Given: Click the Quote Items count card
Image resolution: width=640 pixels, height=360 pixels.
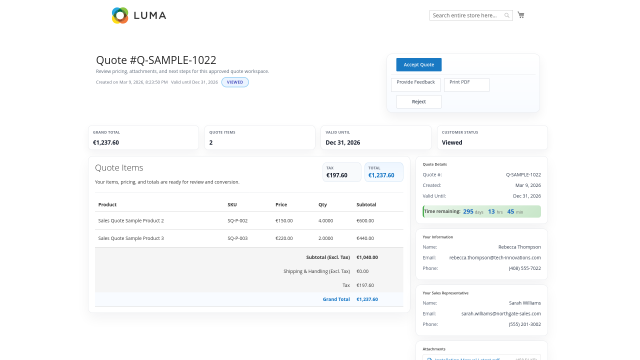Looking at the screenshot, I should pos(260,138).
